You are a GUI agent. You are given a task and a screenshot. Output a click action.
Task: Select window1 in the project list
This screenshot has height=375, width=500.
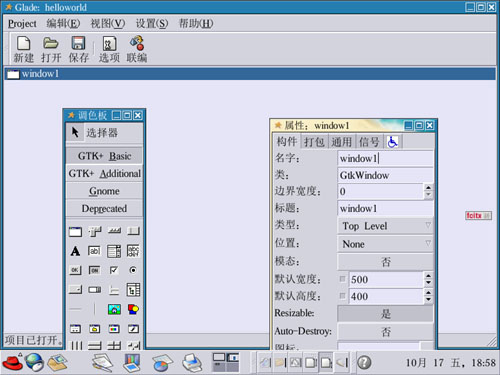[x=250, y=74]
